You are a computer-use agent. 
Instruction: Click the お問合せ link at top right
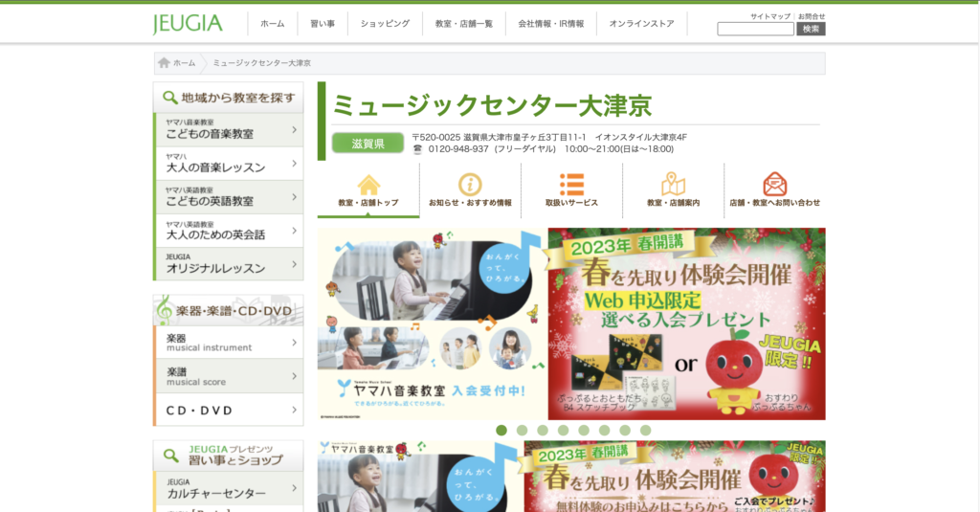812,16
